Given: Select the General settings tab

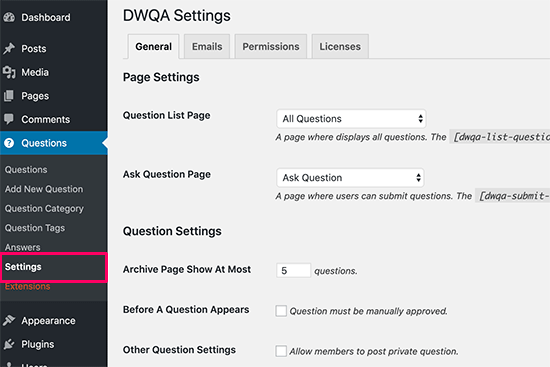Looking at the screenshot, I should (153, 46).
